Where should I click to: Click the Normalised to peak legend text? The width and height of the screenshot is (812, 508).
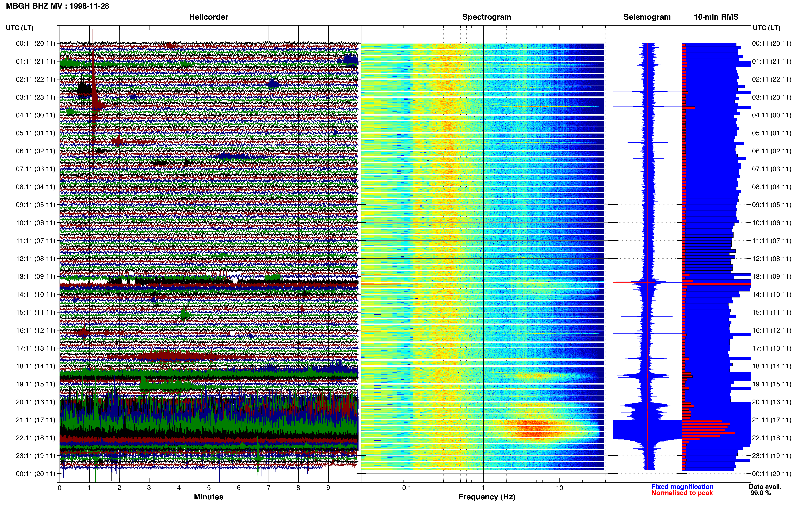pos(682,493)
